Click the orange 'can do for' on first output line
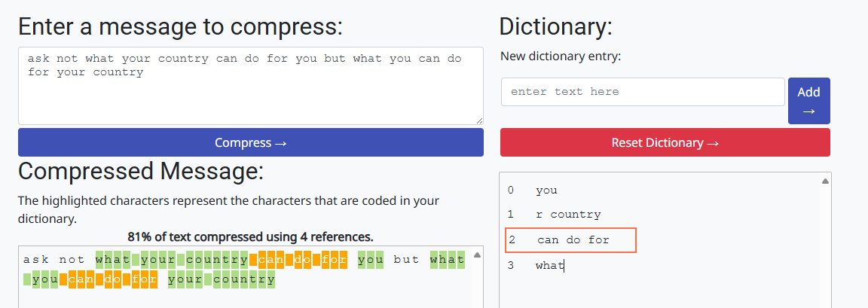Image resolution: width=868 pixels, height=308 pixels. 303,260
